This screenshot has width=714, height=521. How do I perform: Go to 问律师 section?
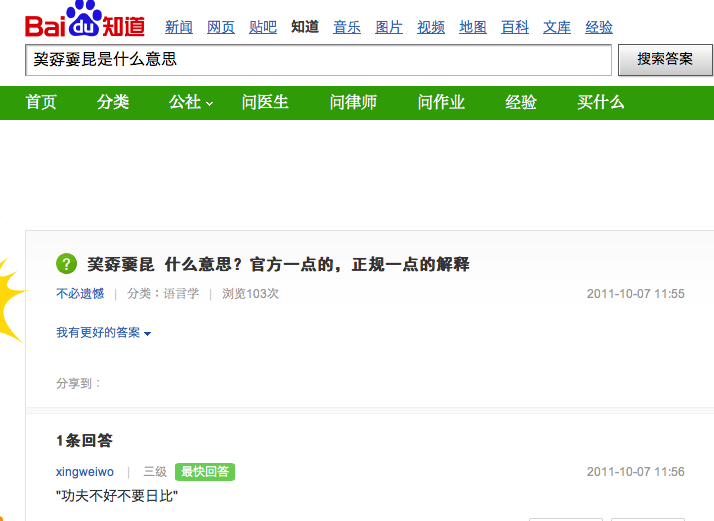pos(353,102)
